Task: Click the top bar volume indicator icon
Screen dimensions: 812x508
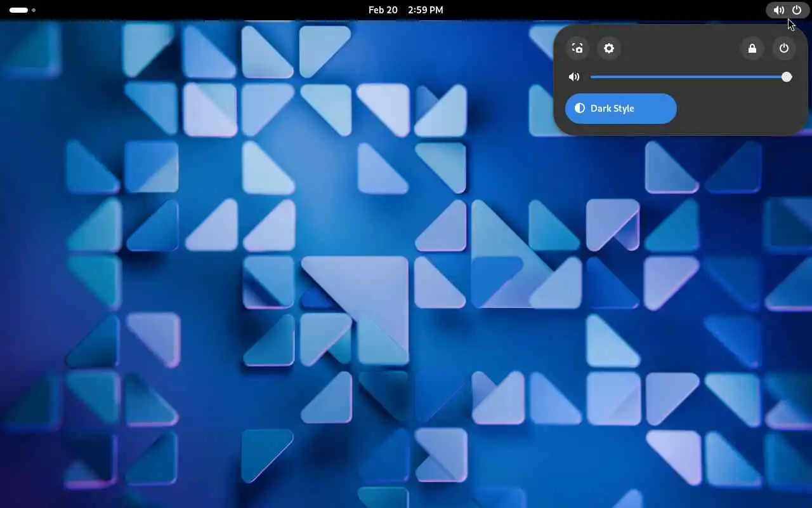Action: pyautogui.click(x=778, y=10)
